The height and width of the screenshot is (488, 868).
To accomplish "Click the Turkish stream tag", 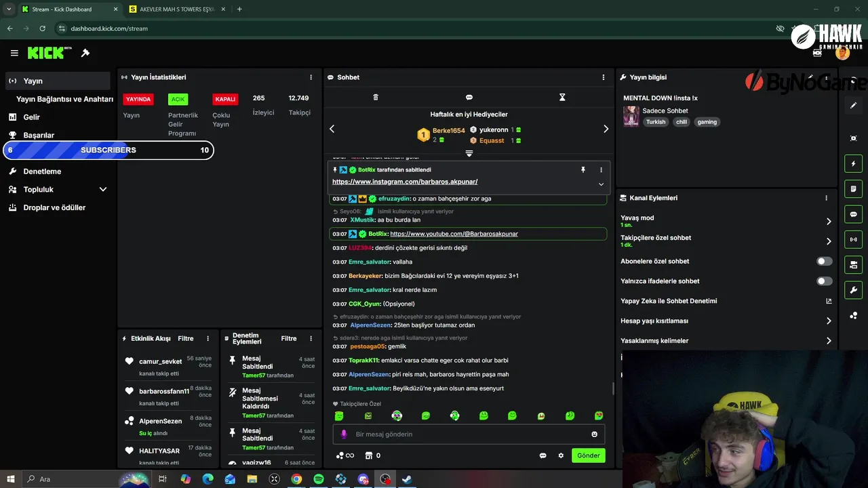I will (656, 122).
